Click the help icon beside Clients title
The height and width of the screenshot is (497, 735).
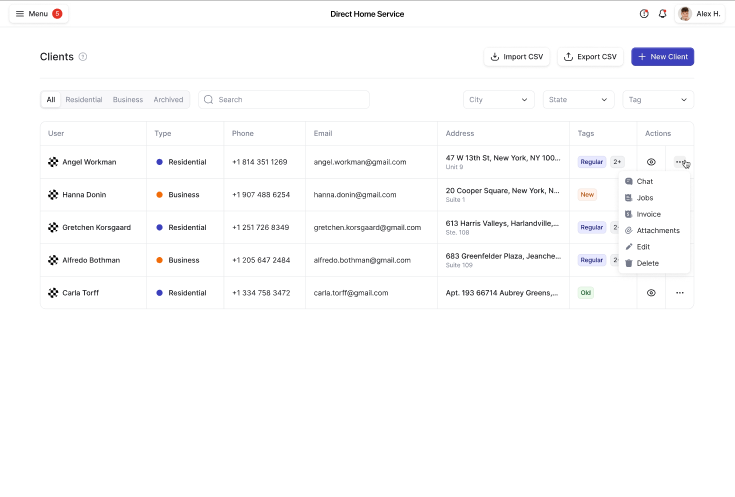click(x=83, y=57)
